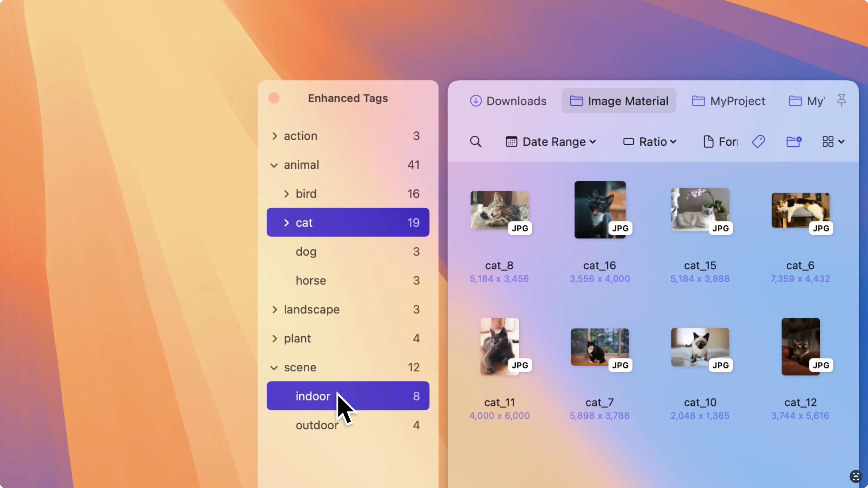
Task: Collapse the animal tag group
Action: tap(274, 165)
